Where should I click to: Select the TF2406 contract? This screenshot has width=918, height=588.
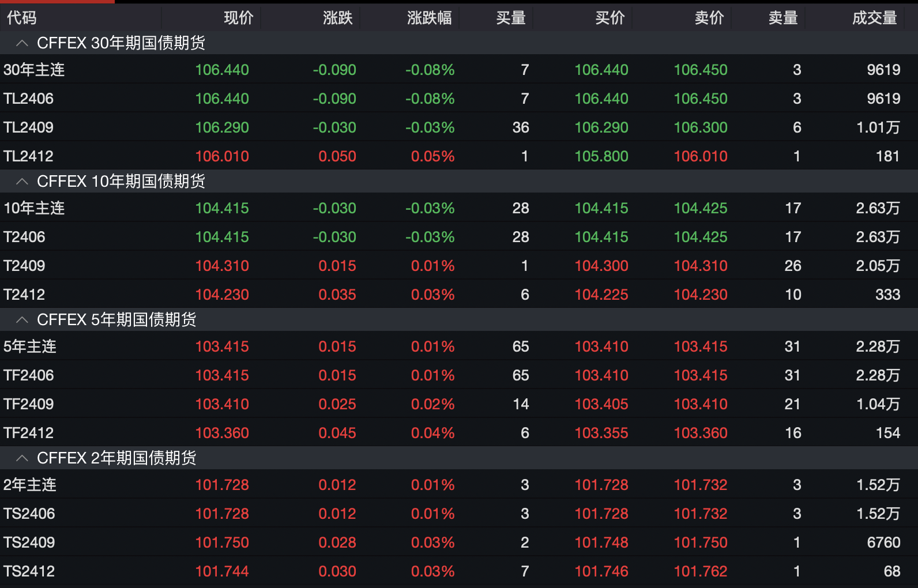28,375
